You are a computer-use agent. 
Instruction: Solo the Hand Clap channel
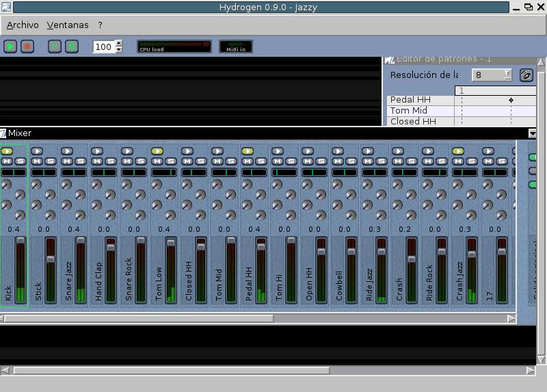(x=111, y=161)
